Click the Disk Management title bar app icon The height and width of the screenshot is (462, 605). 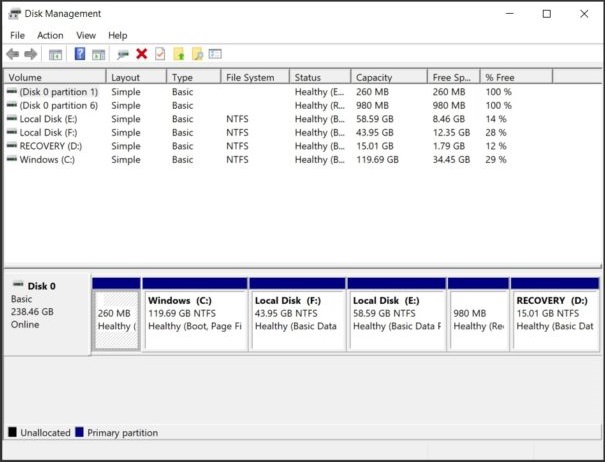(x=13, y=13)
